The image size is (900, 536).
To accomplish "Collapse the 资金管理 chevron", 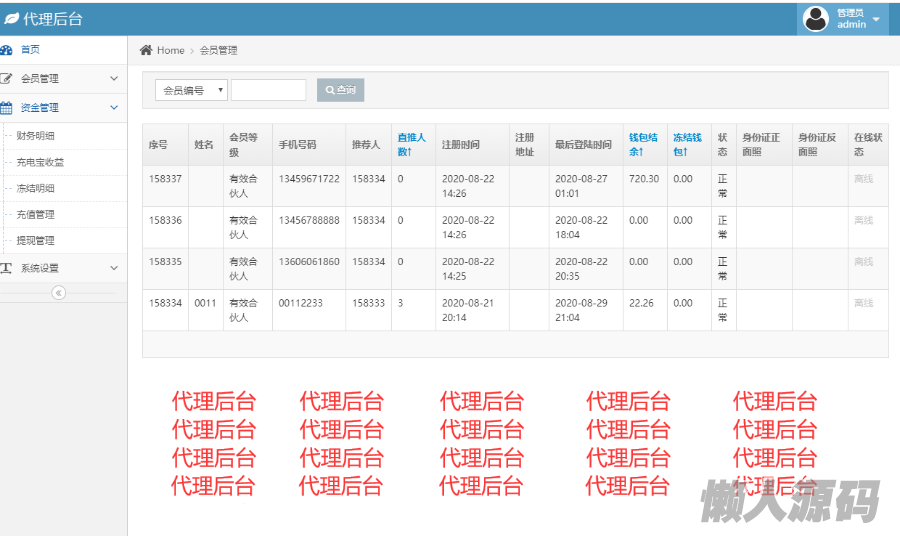I will coord(114,107).
